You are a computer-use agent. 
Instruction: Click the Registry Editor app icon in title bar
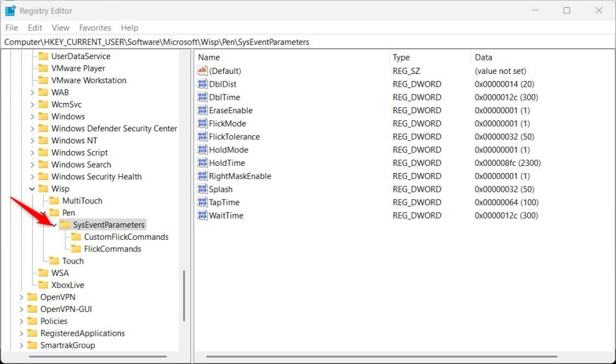[x=10, y=11]
